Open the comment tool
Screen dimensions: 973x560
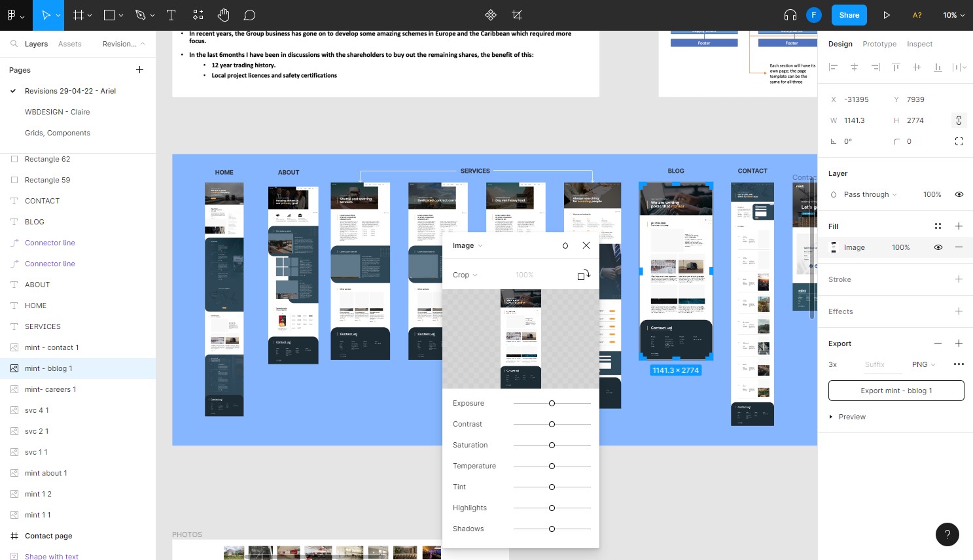point(249,15)
